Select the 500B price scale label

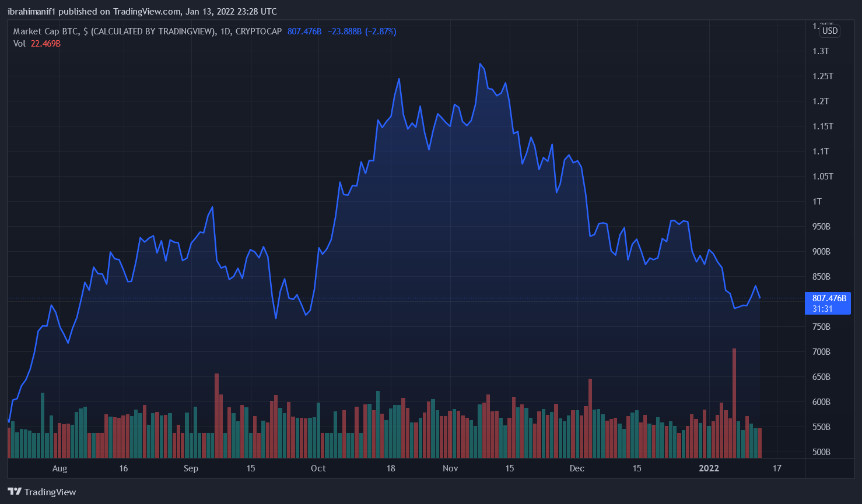[821, 452]
